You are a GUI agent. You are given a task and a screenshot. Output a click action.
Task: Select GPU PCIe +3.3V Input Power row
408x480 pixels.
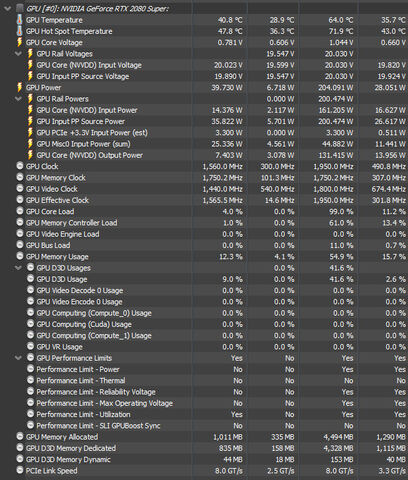[x=204, y=133]
